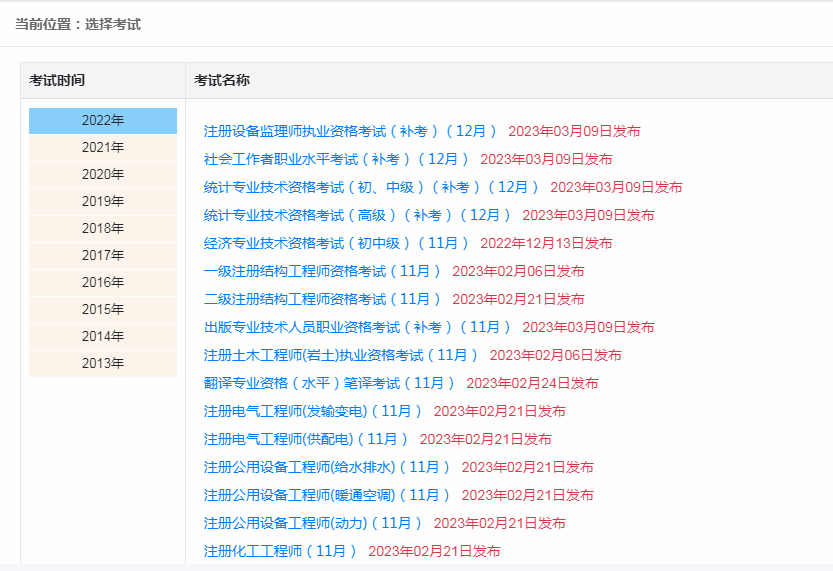833x571 pixels.
Task: Select the 2014年 entry
Action: click(103, 337)
